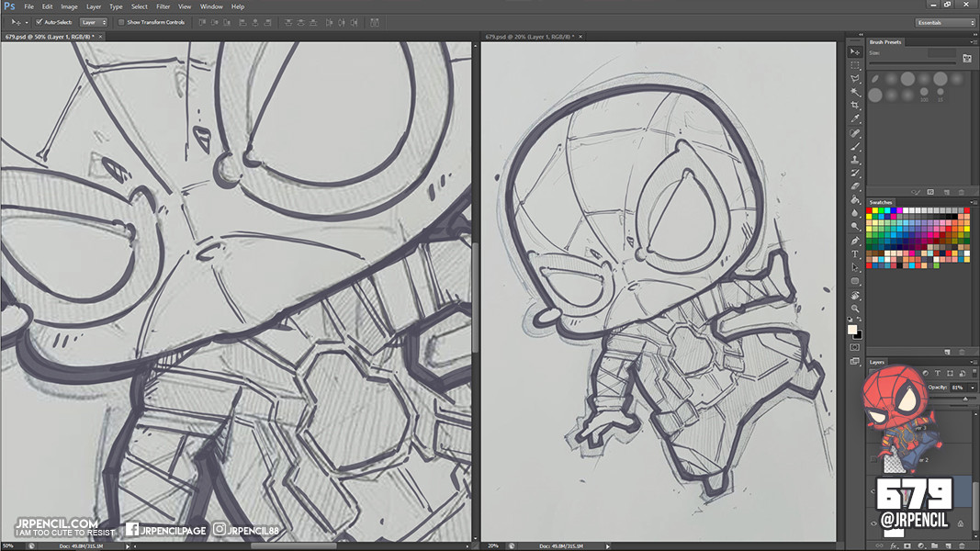
Task: Click the Opacity slider handle in Layers panel
Action: pos(965,399)
